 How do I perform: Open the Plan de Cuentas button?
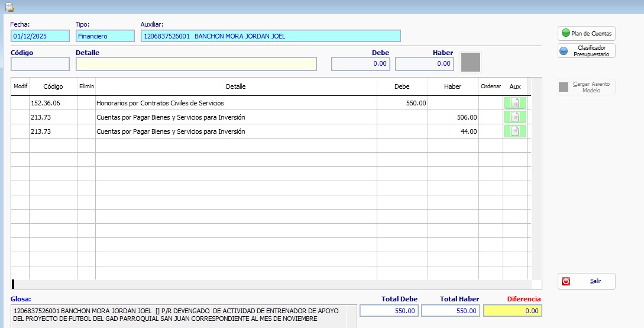pos(587,33)
